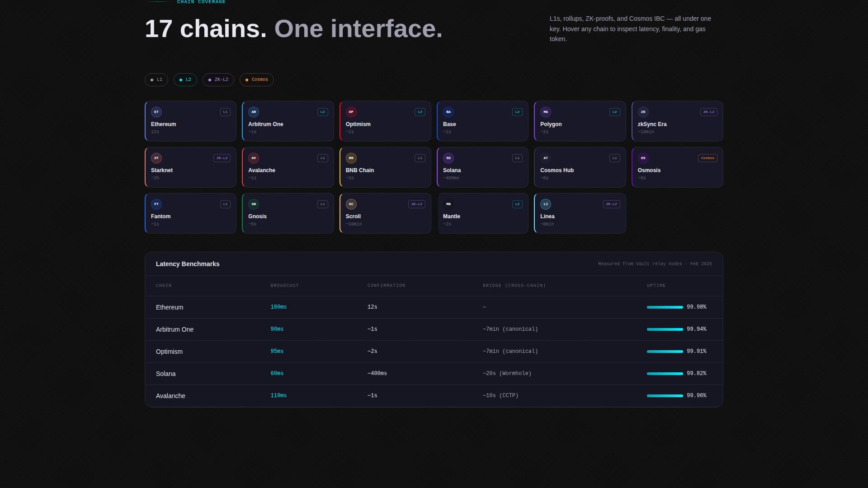Click the Osmosis OS chain icon
Viewport: 868px width, 488px height.
pos(643,158)
